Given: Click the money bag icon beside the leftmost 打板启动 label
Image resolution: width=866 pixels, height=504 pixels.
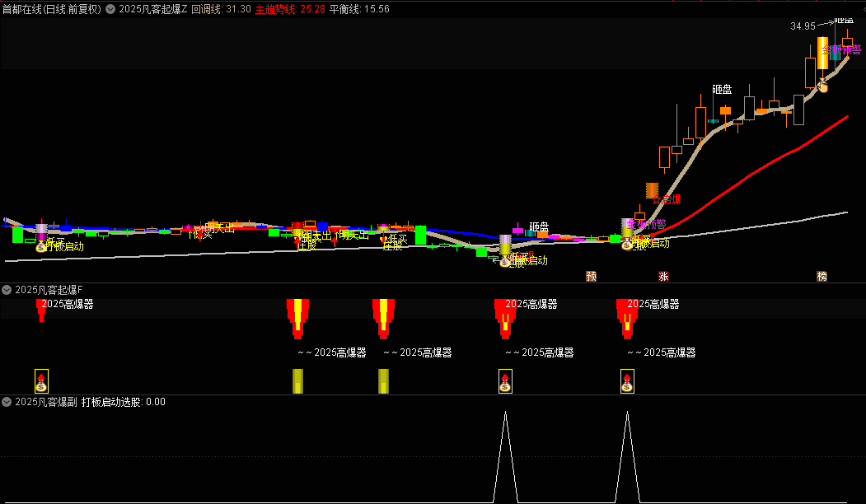Looking at the screenshot, I should [x=41, y=247].
